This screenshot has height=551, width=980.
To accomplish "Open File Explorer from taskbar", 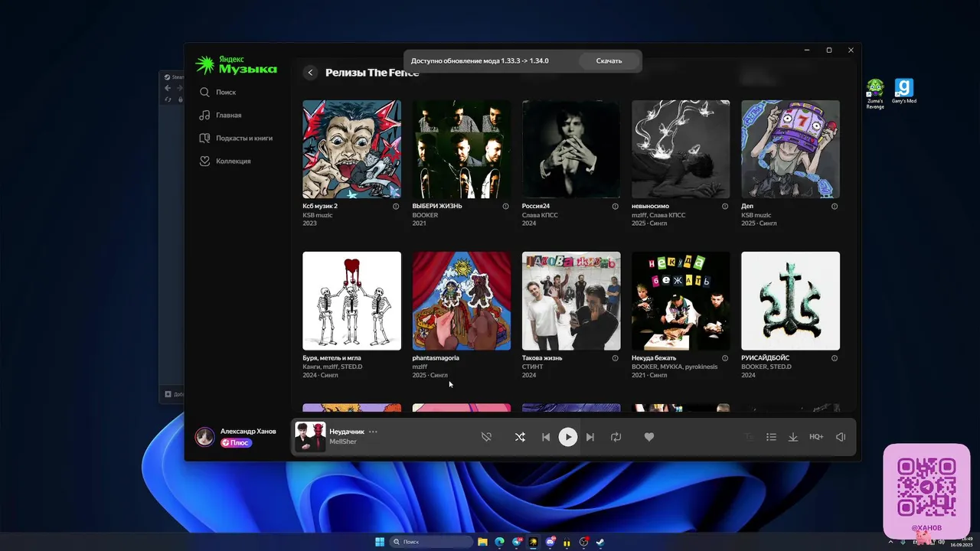I will point(482,542).
